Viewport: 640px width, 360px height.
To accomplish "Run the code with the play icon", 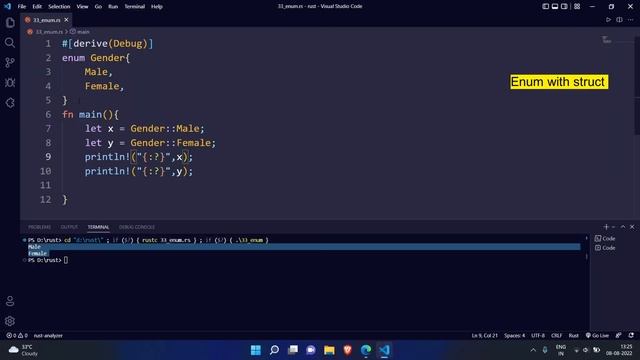I will point(608,20).
